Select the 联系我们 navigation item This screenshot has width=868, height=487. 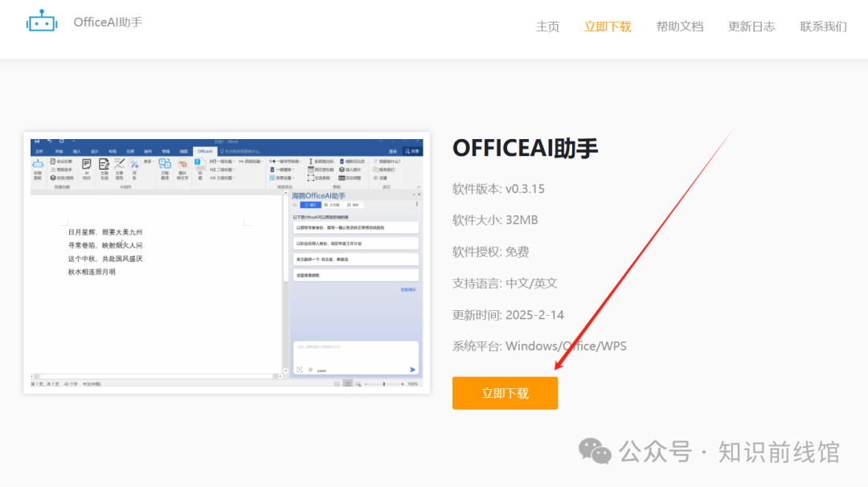(823, 27)
